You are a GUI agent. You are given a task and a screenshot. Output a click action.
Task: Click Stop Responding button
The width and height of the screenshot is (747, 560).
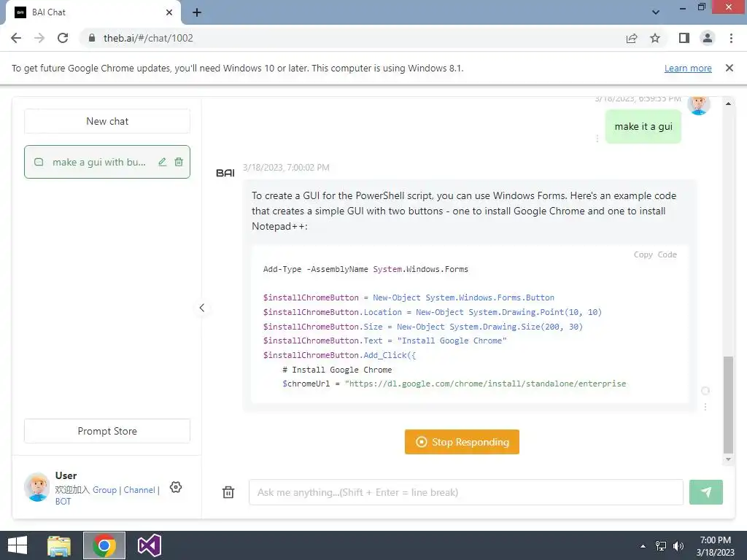point(462,442)
